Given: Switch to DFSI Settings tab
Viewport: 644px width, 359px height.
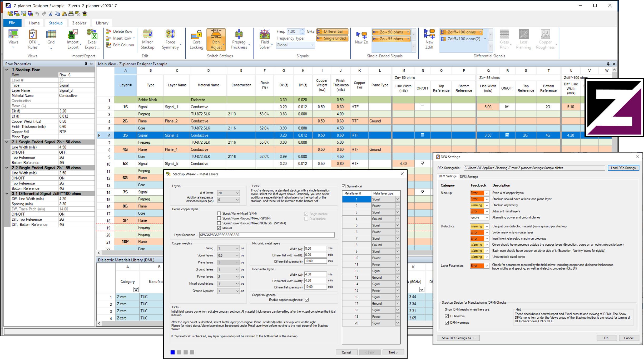Looking at the screenshot, I should pyautogui.click(x=469, y=177).
